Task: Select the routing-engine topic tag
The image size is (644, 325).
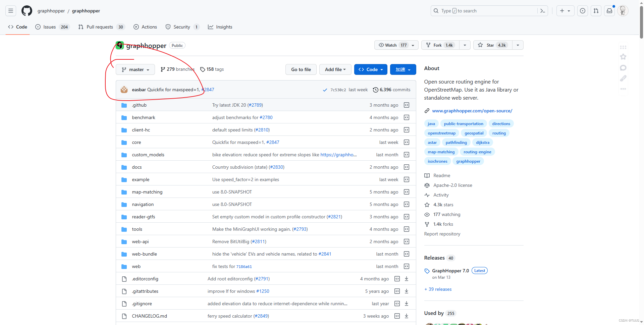Action: 477,152
